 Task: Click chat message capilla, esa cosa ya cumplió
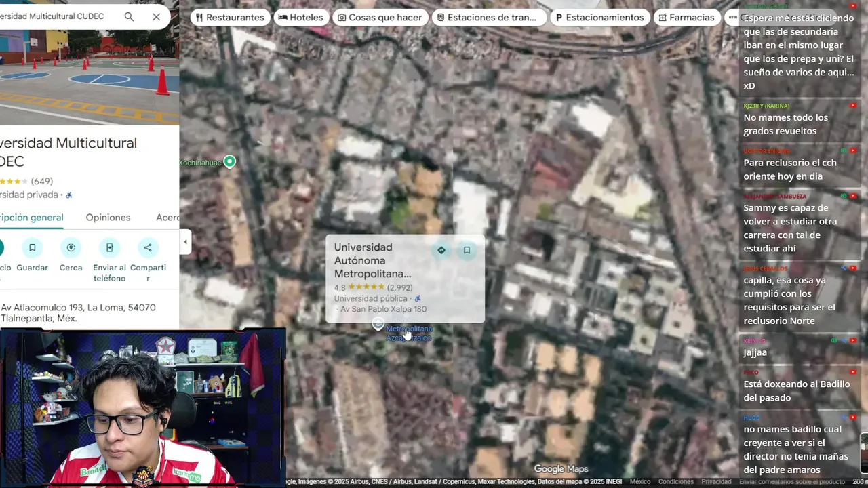789,300
